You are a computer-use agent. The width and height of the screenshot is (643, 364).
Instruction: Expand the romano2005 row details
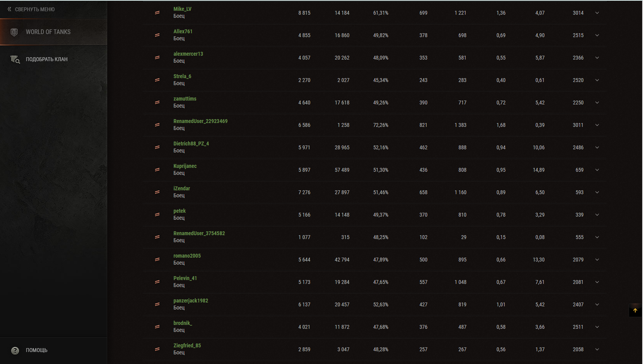[x=597, y=260]
